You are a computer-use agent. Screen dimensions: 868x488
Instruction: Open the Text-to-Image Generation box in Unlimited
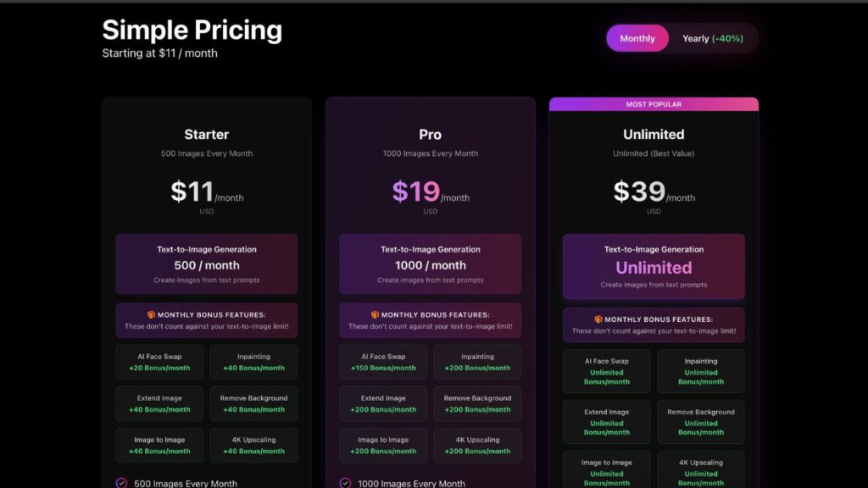(x=654, y=267)
